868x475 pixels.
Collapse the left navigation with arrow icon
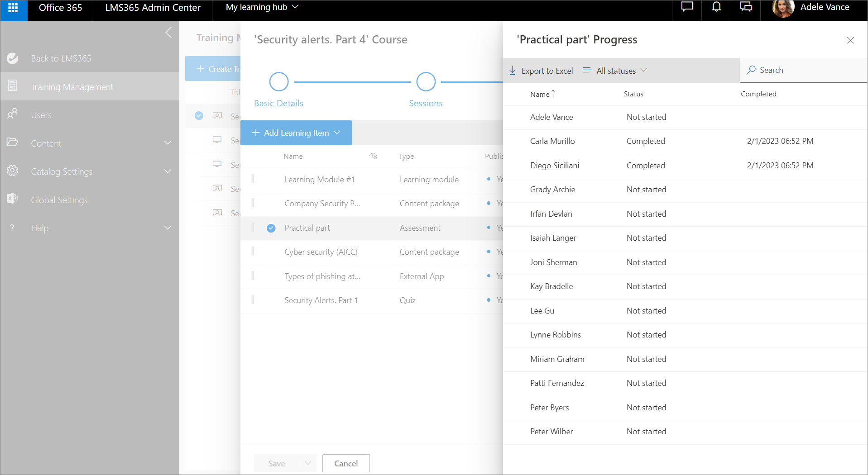point(168,33)
